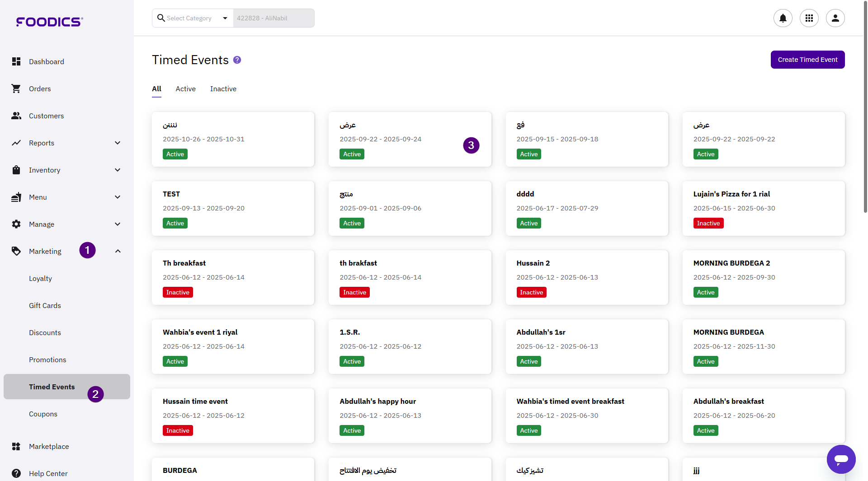Open the notifications bell icon
868x481 pixels.
point(783,18)
